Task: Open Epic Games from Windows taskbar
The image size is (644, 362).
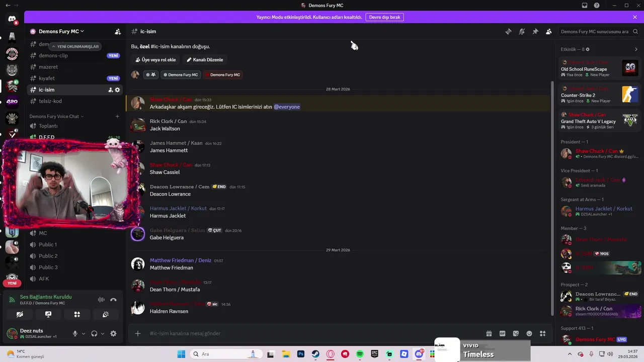Action: click(x=374, y=354)
